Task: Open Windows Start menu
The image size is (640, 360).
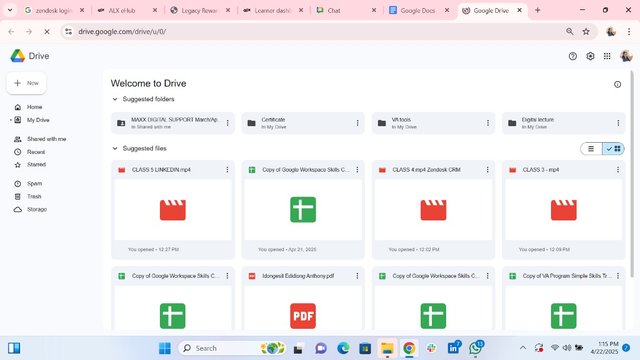Action: click(x=165, y=348)
